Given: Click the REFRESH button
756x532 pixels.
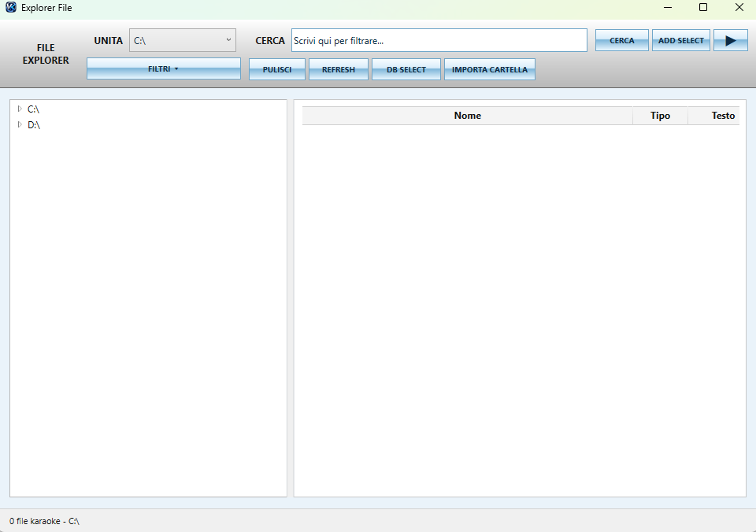Looking at the screenshot, I should tap(339, 69).
